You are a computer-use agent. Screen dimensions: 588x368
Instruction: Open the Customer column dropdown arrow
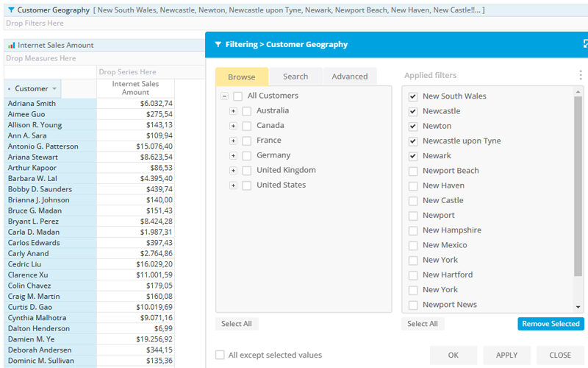point(54,89)
